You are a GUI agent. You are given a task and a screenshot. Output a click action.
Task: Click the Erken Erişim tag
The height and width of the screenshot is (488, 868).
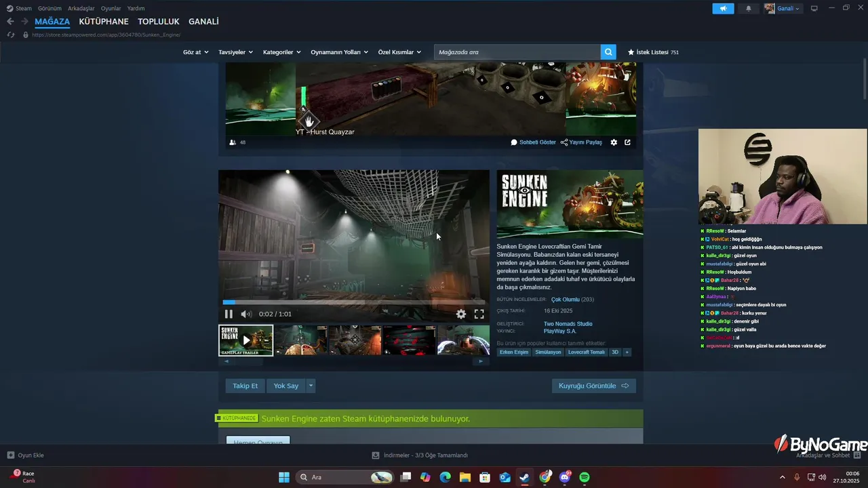pyautogui.click(x=514, y=352)
